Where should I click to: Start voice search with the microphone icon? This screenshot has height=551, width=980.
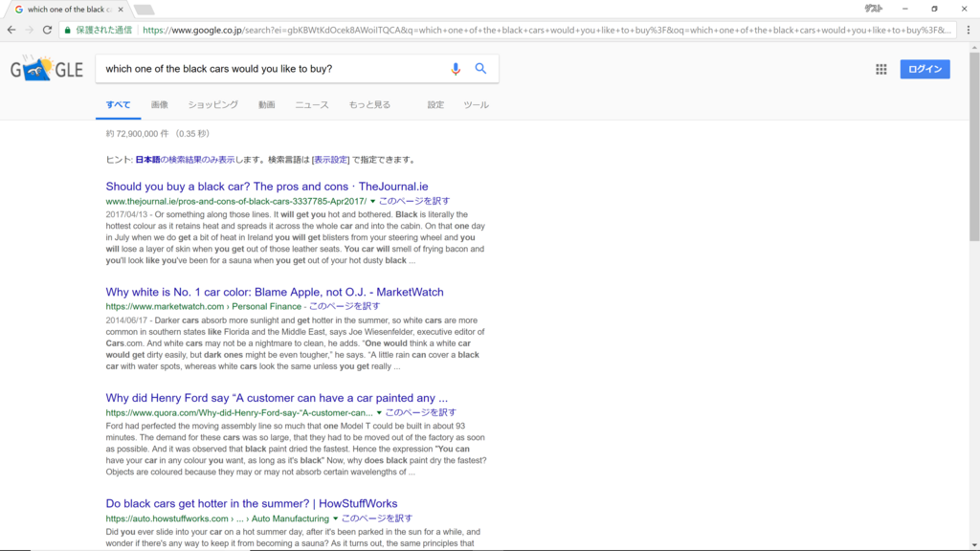click(x=456, y=69)
